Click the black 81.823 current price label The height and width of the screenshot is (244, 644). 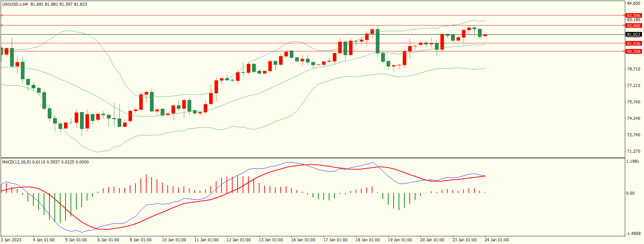point(633,35)
